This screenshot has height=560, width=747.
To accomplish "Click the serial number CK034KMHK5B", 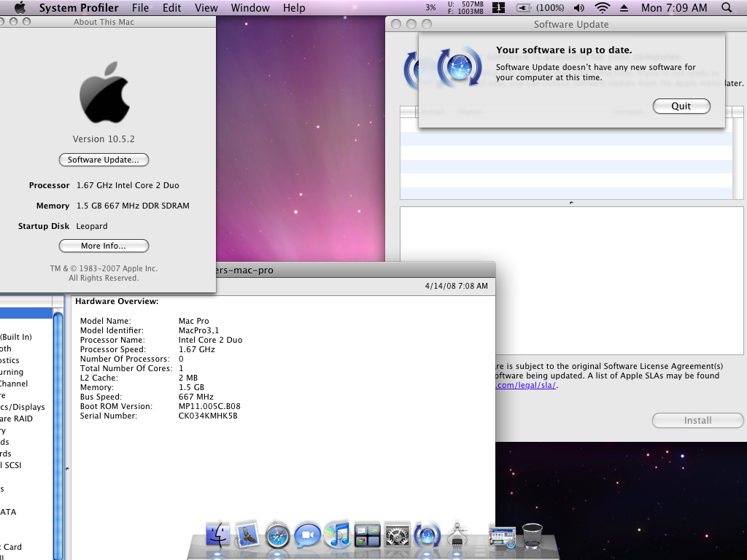I will coord(208,416).
